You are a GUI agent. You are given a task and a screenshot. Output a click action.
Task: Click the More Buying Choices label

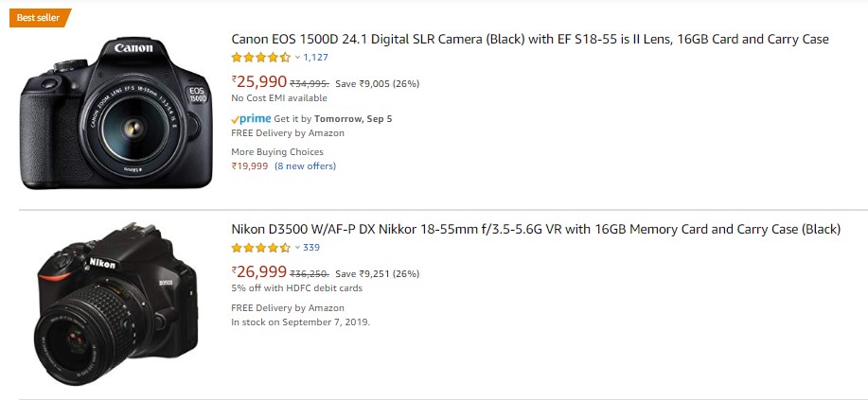click(277, 151)
